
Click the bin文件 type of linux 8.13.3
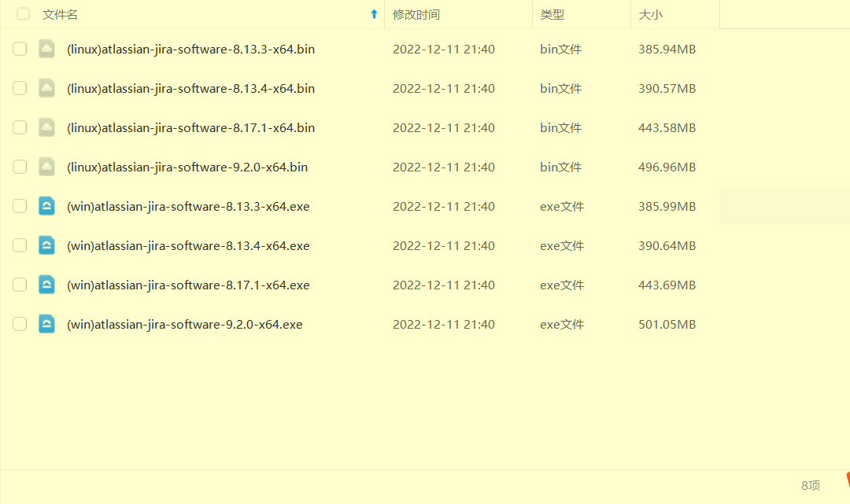[x=560, y=50]
